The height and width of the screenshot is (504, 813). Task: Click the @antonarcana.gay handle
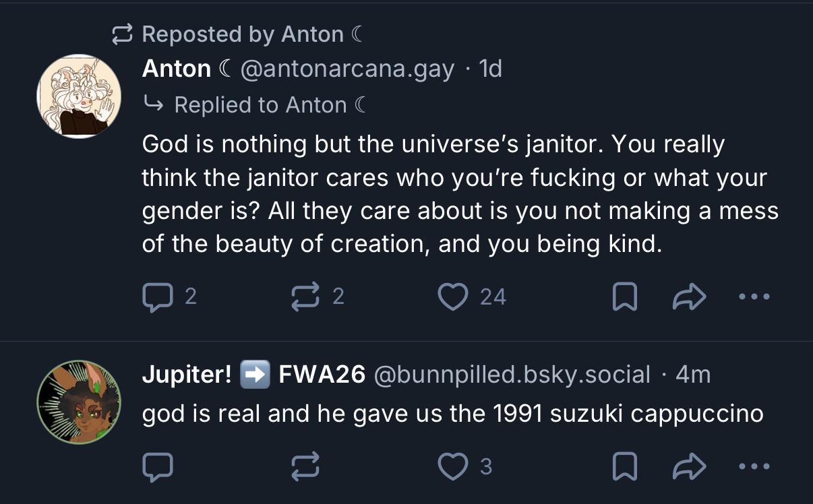click(347, 69)
